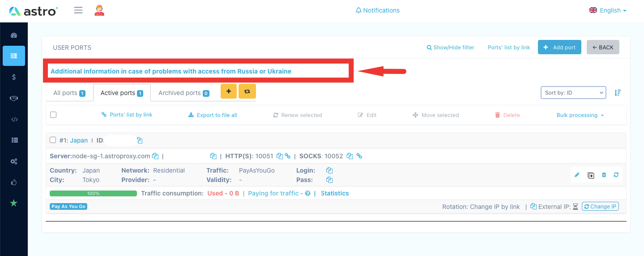Copy the port ID value
The height and width of the screenshot is (256, 644).
pos(140,140)
